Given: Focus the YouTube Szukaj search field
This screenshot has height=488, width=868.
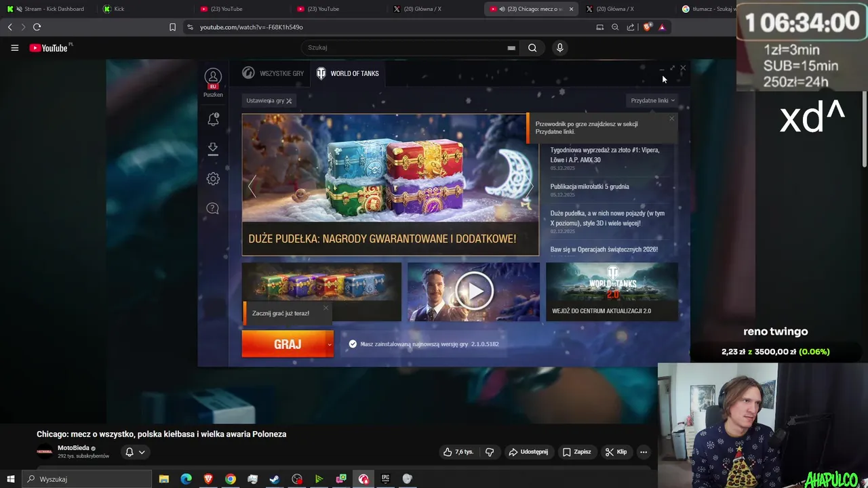Looking at the screenshot, I should (403, 47).
